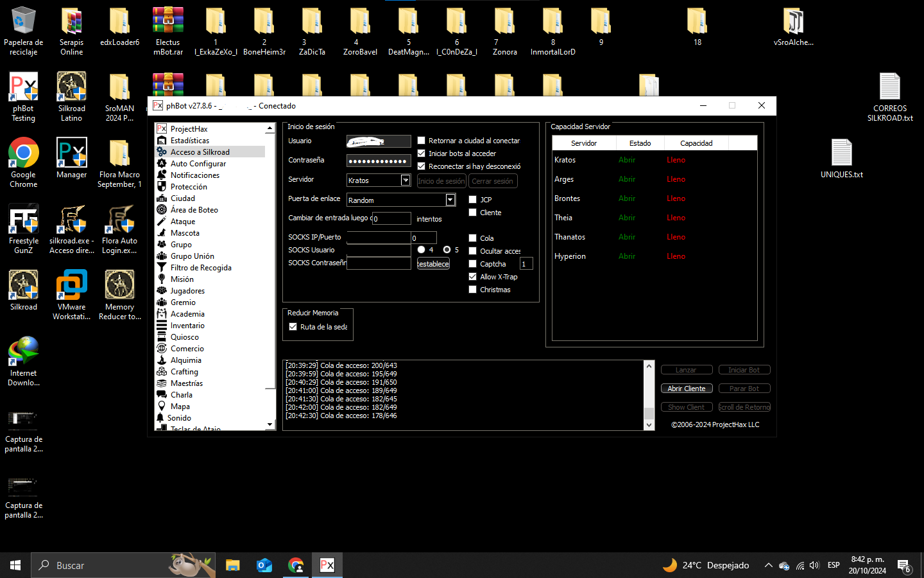Toggle the Captcha checkbox
Screen dimensions: 924x578
click(473, 264)
